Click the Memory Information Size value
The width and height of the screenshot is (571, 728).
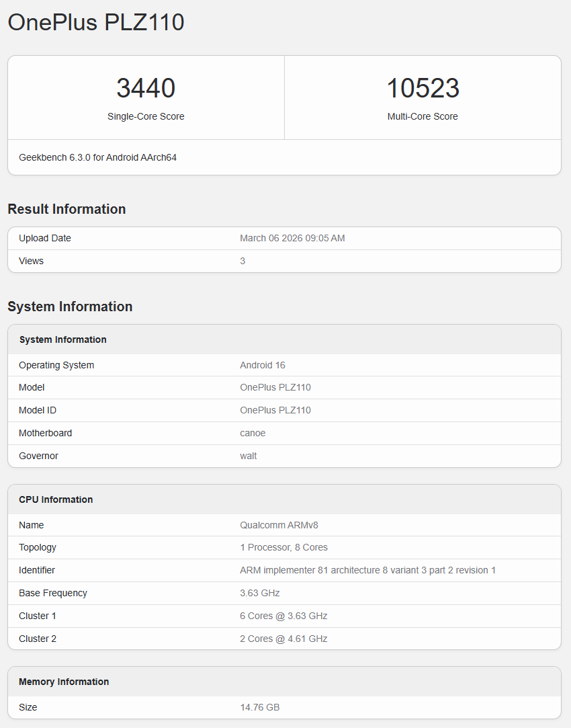[x=259, y=707]
